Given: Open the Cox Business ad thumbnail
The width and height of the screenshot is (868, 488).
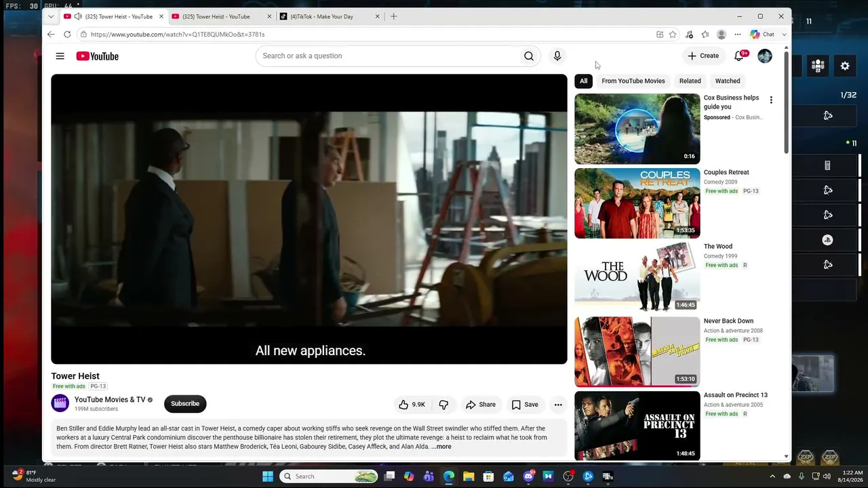Looking at the screenshot, I should 637,129.
